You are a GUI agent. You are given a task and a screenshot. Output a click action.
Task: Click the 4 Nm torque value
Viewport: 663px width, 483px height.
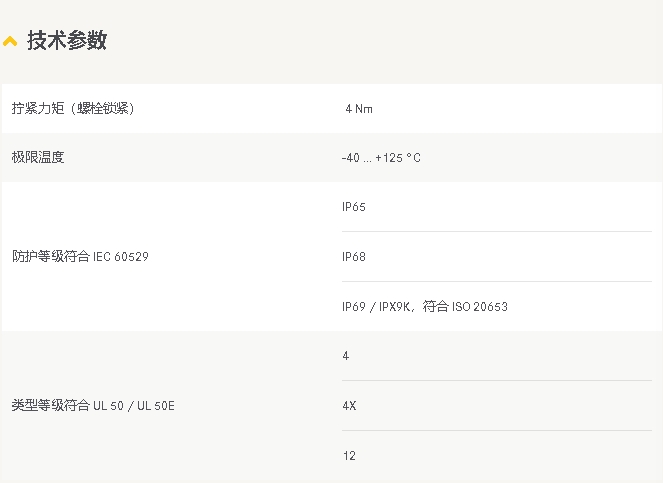coord(359,109)
